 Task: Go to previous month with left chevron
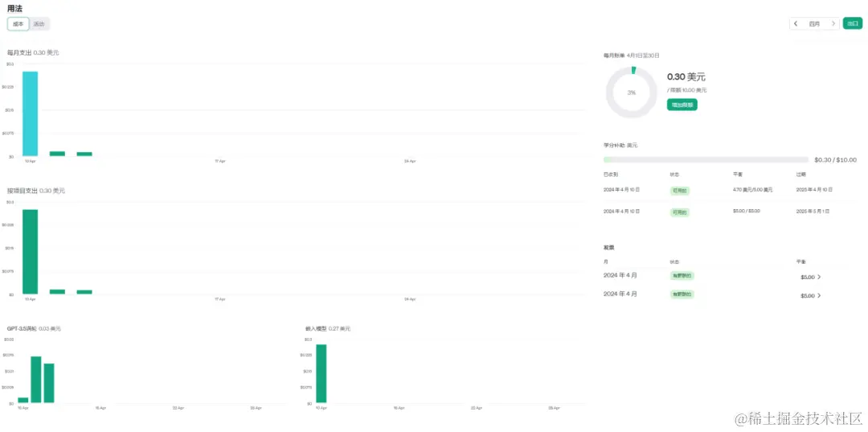pos(796,24)
